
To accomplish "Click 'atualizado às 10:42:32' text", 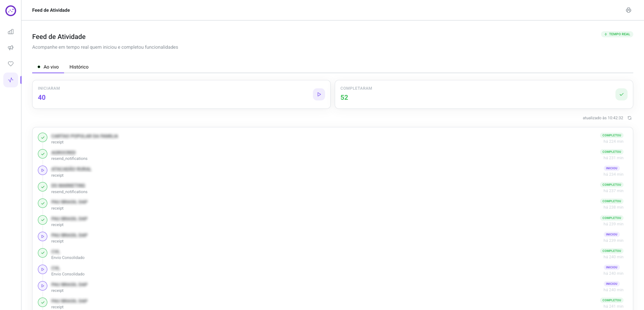I will pos(603,118).
